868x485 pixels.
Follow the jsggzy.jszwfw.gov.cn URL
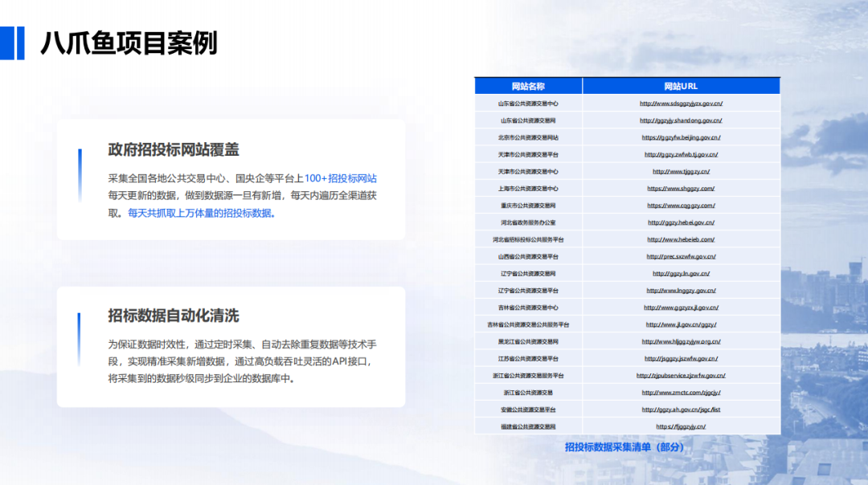pos(681,359)
